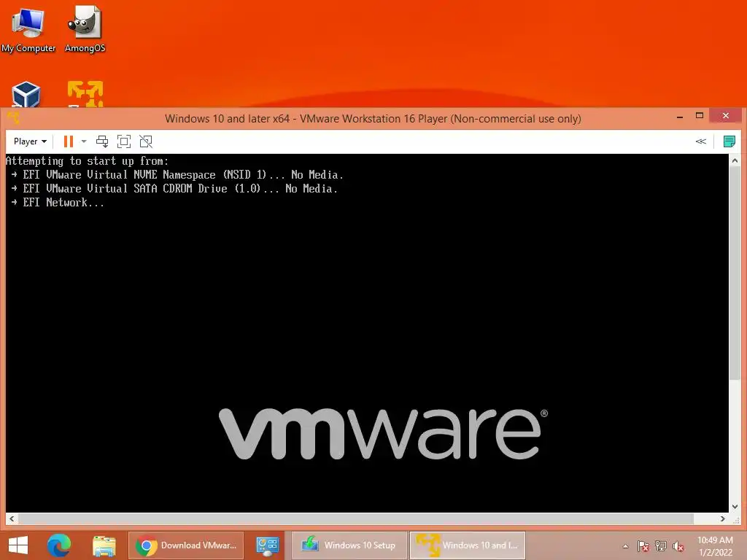Select My Computer desktop icon

point(28,30)
